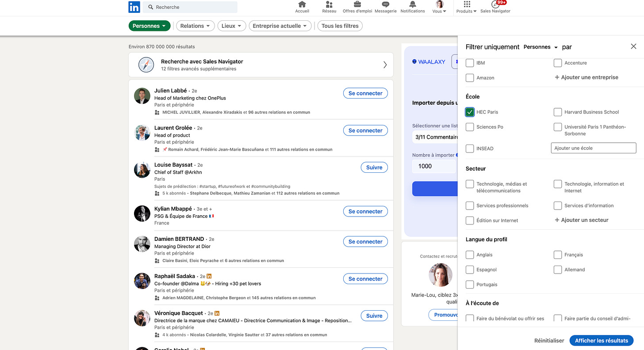The width and height of the screenshot is (644, 350).
Task: Click Ajouter une entreprise link
Action: point(586,77)
